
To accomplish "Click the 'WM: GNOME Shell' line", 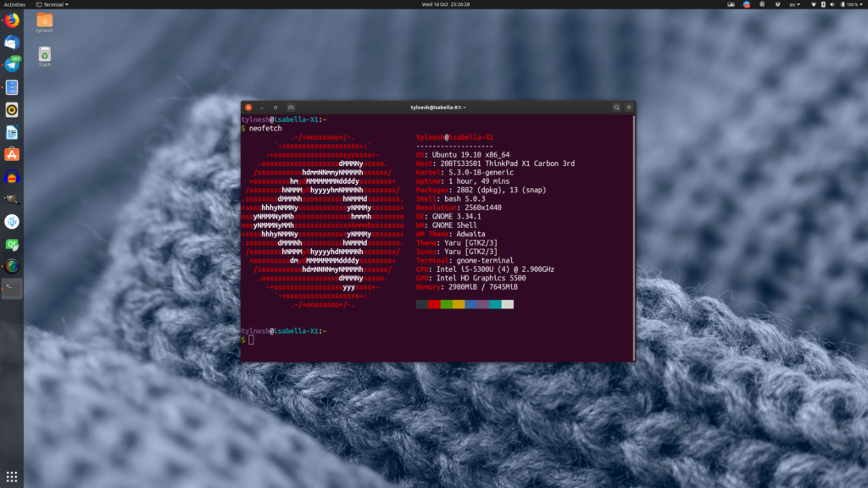I will pos(446,225).
